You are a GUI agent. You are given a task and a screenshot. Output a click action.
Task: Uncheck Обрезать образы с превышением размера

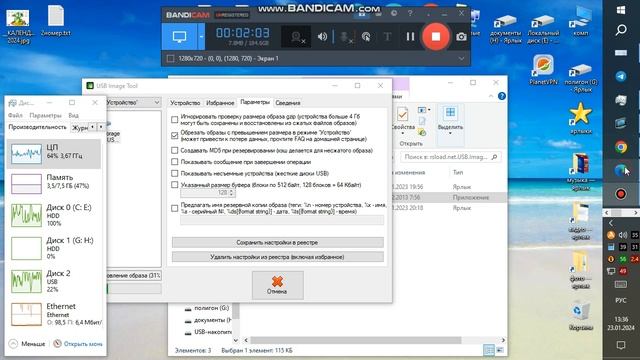coord(175,135)
